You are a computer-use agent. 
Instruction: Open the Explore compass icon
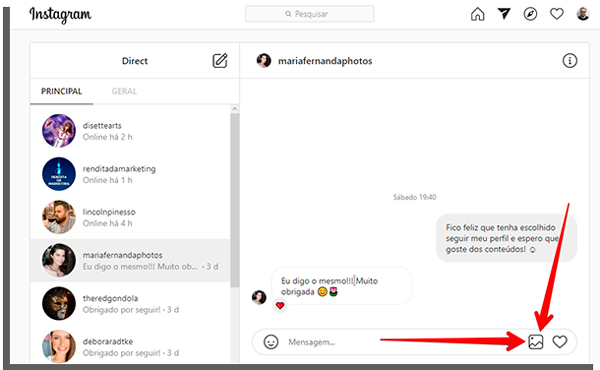[530, 14]
